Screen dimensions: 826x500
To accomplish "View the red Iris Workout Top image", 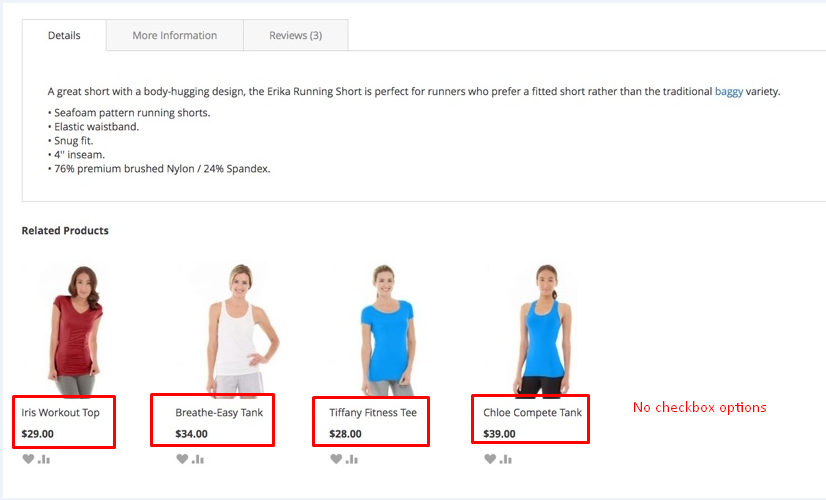I will tap(75, 330).
